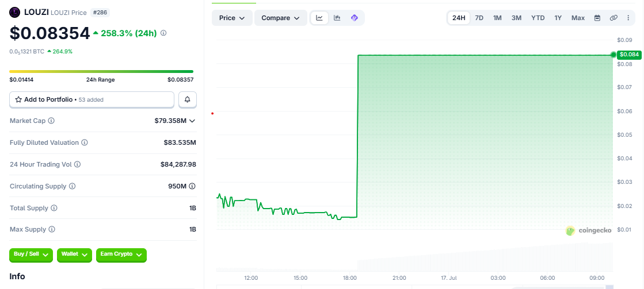
Task: Click the info icon next to 950M
Action: (x=192, y=186)
